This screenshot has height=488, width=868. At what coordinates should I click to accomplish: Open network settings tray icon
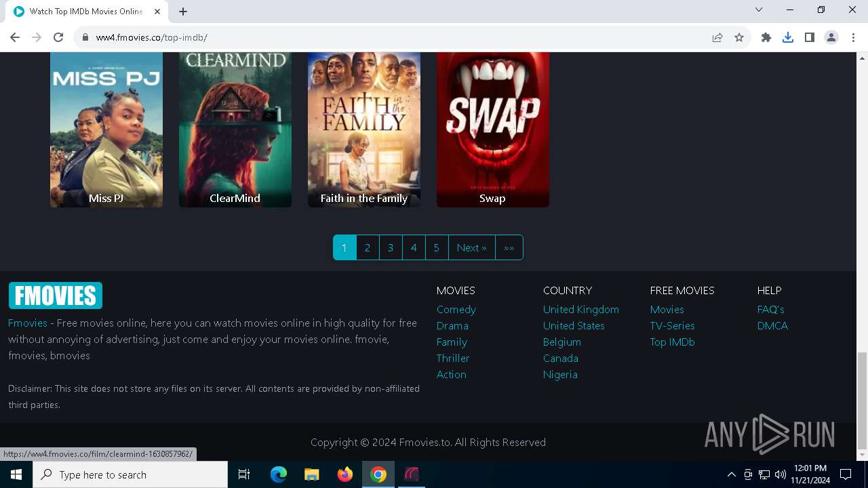(x=764, y=474)
